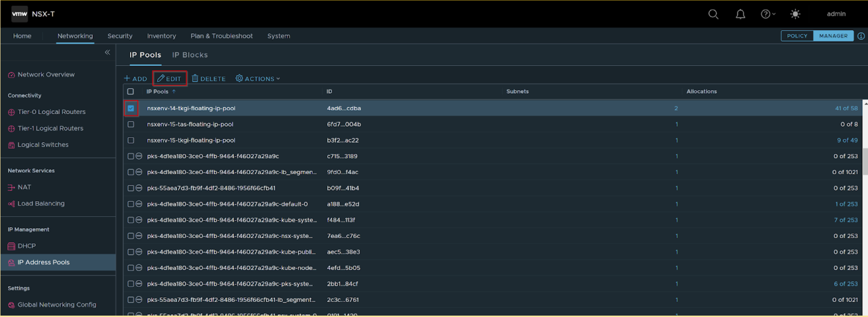868x317 pixels.
Task: Click the protected icon for ID 2bb1...84cf
Action: tap(139, 284)
